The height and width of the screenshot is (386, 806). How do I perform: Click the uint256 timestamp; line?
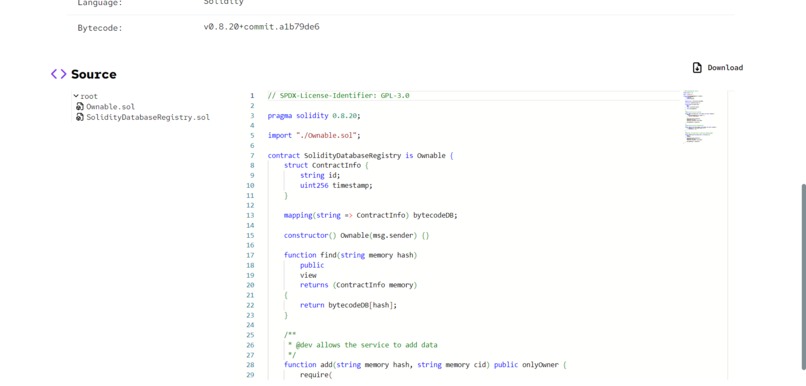(336, 185)
